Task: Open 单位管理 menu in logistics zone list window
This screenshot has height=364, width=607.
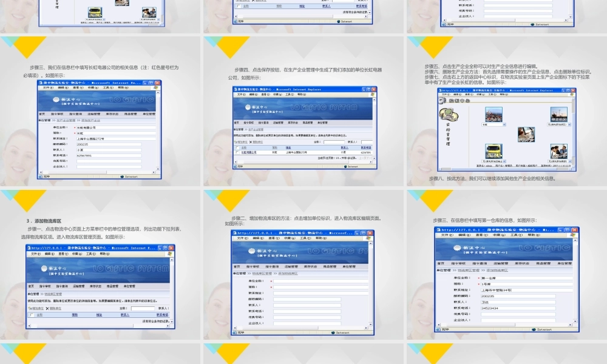Action: [x=130, y=286]
